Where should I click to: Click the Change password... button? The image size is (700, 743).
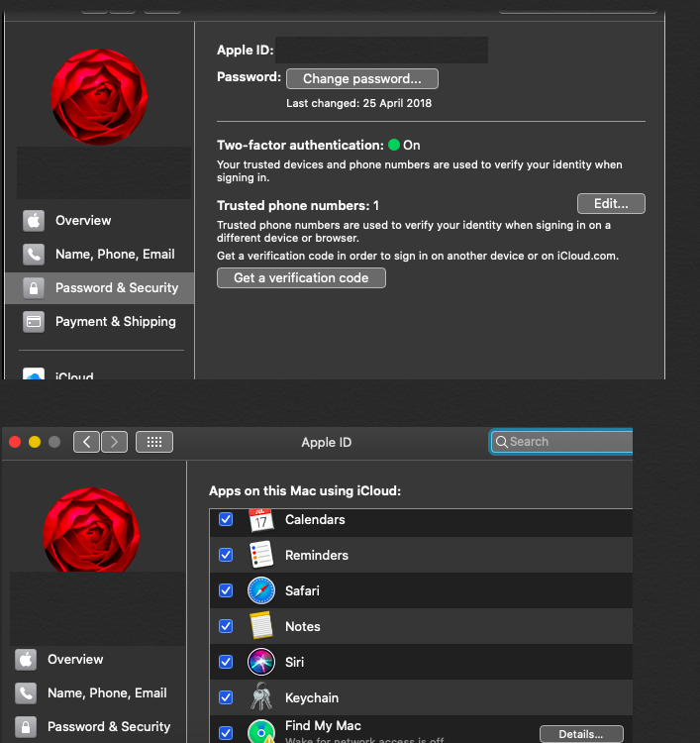coord(362,78)
